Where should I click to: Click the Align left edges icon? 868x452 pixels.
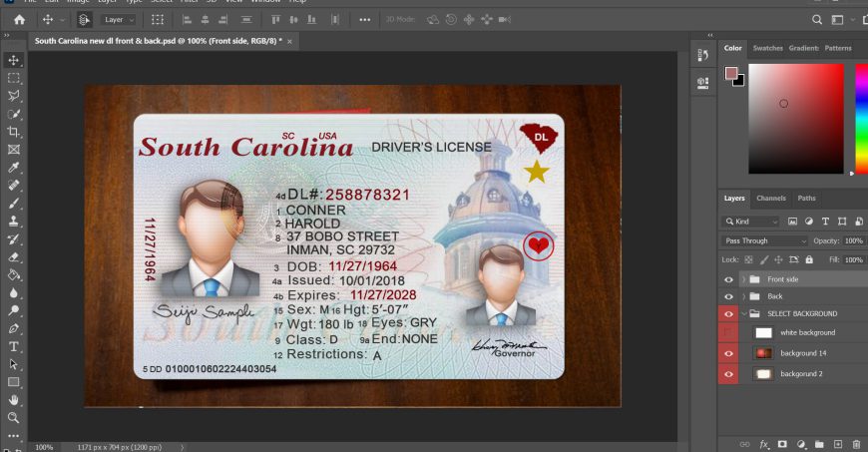[188, 20]
